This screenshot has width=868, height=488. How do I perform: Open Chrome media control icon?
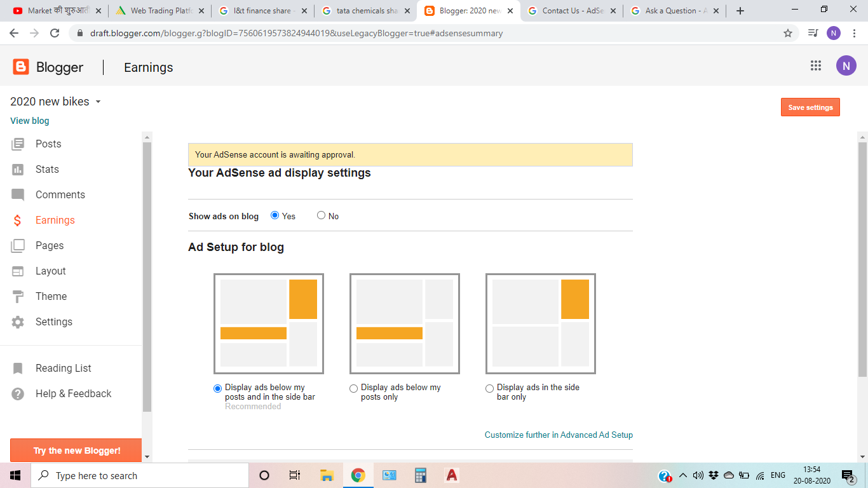tap(813, 33)
